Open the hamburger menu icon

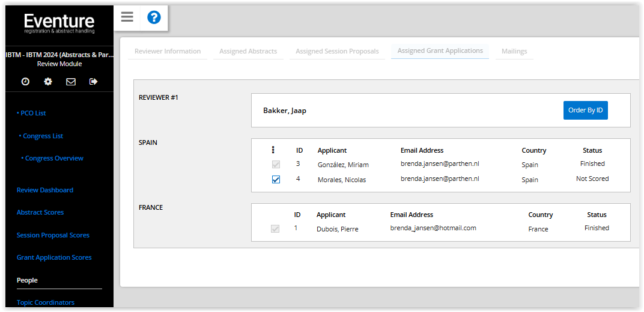point(127,17)
